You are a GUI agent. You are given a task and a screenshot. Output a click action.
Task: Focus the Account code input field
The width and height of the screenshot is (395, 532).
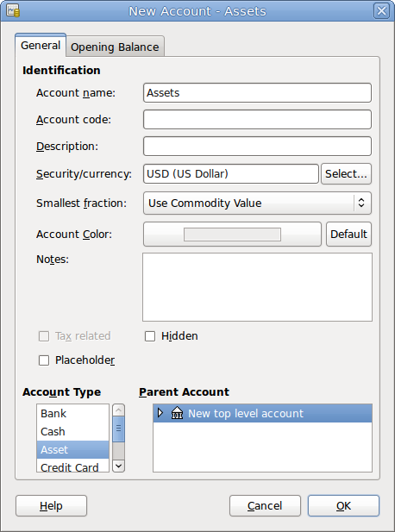(257, 120)
